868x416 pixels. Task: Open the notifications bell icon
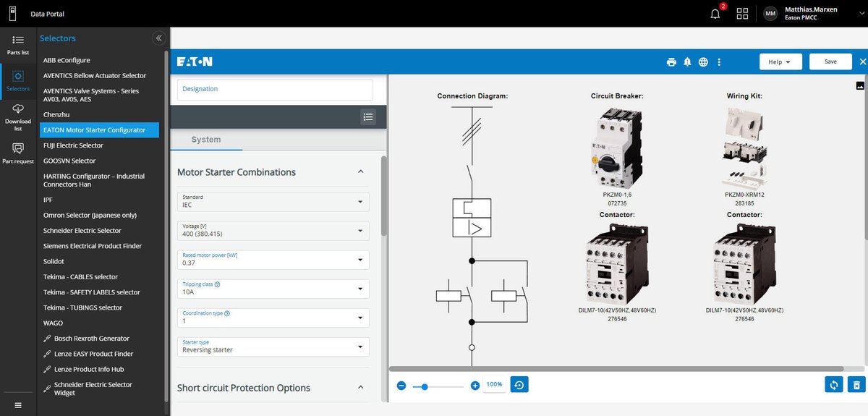tap(715, 14)
